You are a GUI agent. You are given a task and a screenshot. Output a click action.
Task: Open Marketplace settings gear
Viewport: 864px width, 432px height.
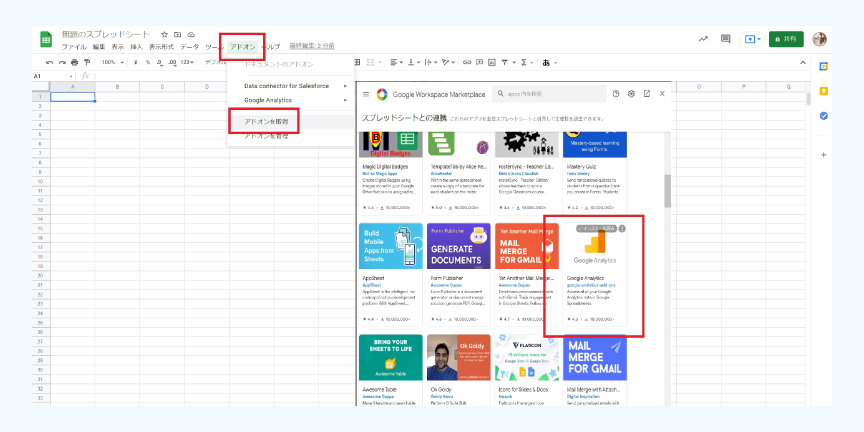point(631,94)
